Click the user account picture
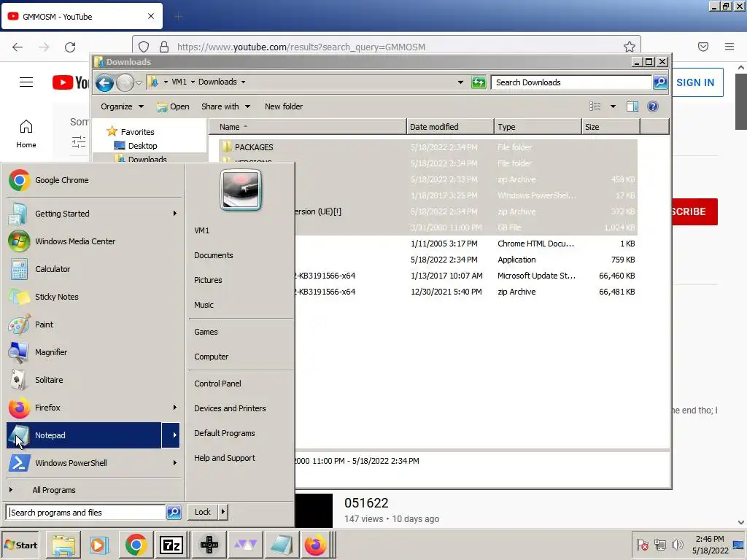 241,190
